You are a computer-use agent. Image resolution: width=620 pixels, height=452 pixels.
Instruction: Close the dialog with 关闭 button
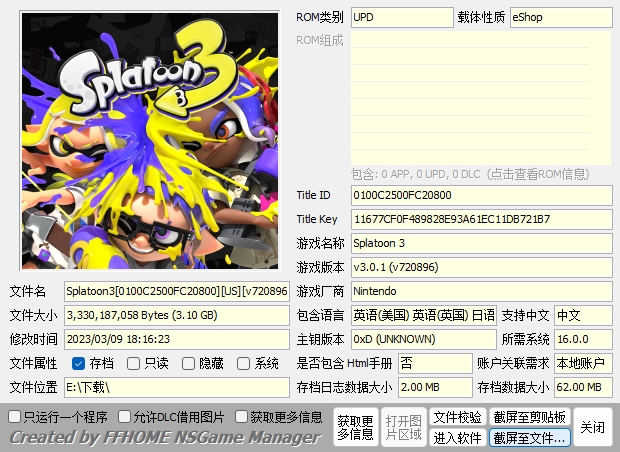click(592, 427)
